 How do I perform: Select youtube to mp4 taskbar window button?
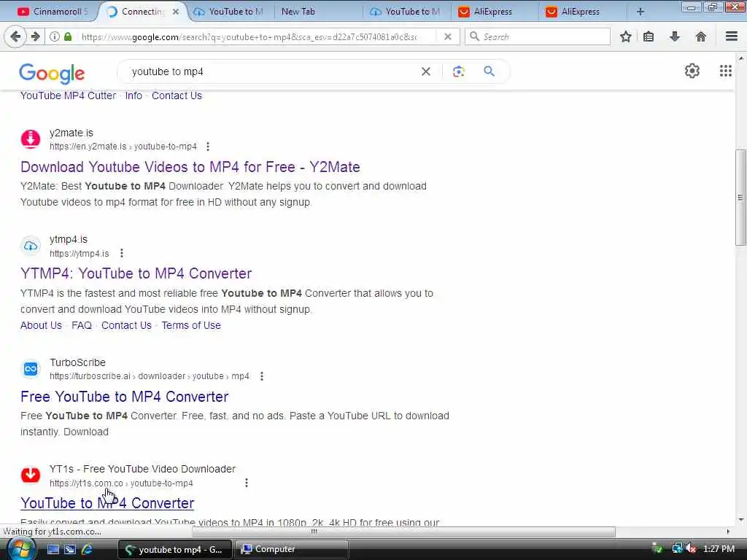click(x=174, y=550)
